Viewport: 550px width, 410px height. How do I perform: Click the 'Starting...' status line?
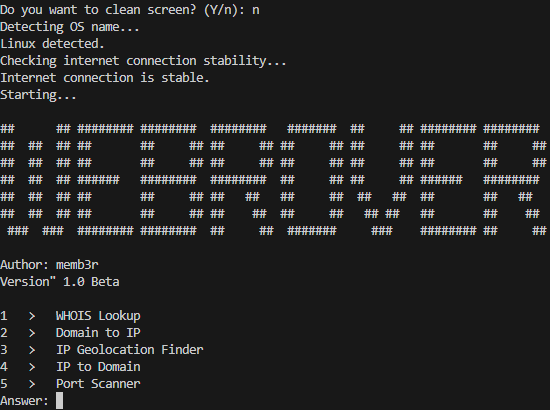pos(38,95)
